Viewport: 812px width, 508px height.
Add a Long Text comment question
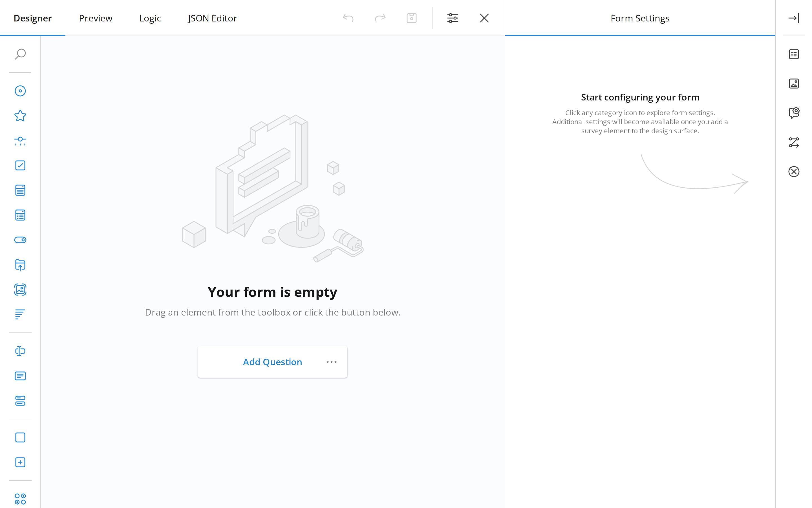[x=20, y=376]
